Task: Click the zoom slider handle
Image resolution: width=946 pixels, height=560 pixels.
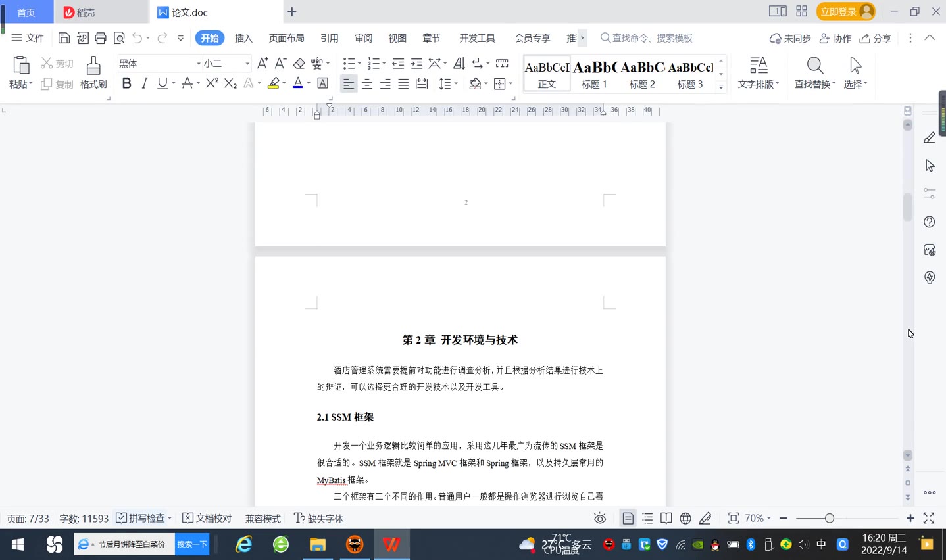Action: [x=830, y=519]
